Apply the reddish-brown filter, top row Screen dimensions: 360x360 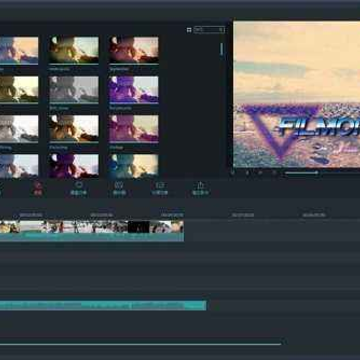(133, 50)
